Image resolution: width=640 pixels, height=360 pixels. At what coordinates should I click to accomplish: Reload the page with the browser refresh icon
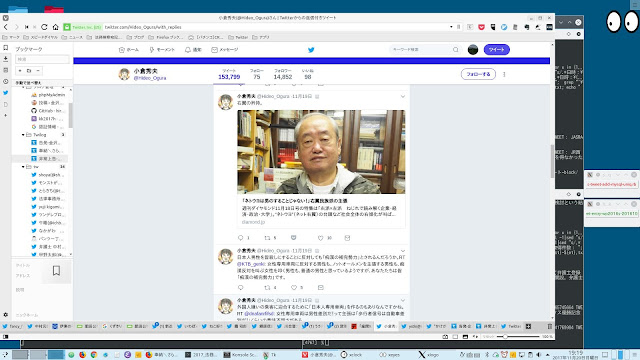pos(44,27)
